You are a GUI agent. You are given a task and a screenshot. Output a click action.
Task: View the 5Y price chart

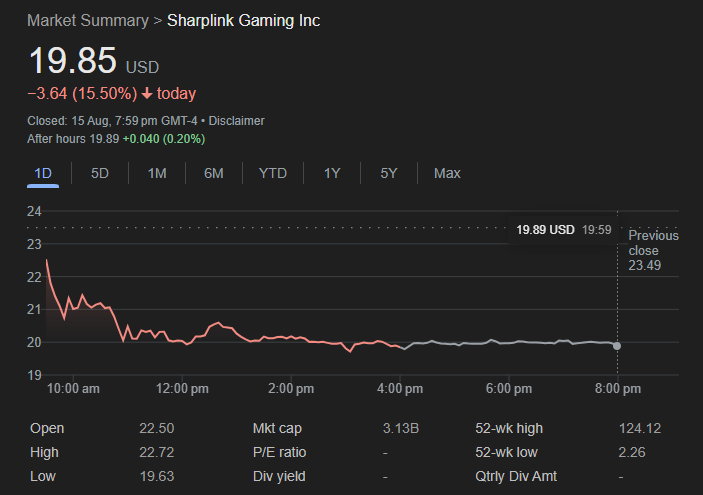point(389,173)
